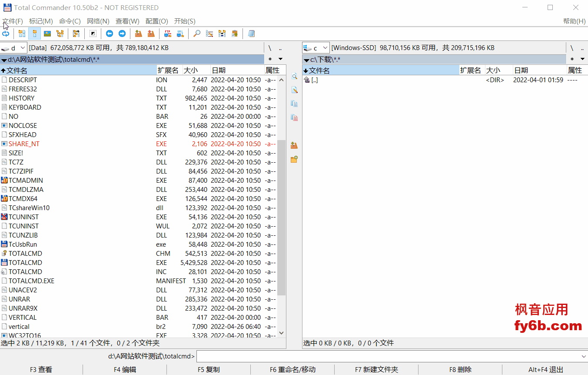Click in the command line input field

coord(388,356)
